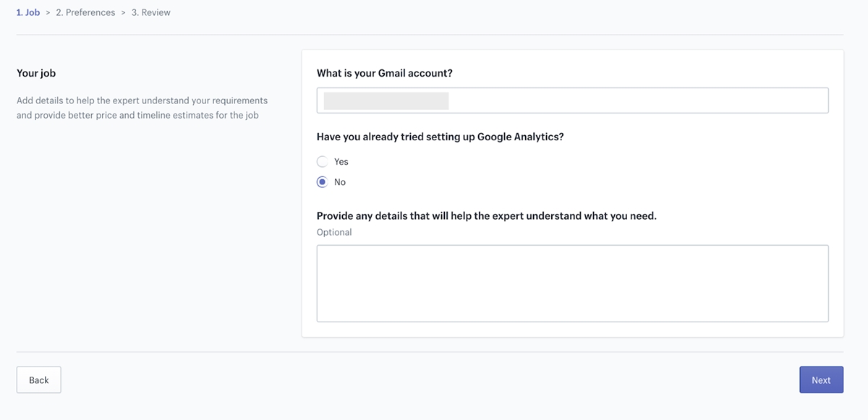Focus the Gmail account input field

point(637,100)
